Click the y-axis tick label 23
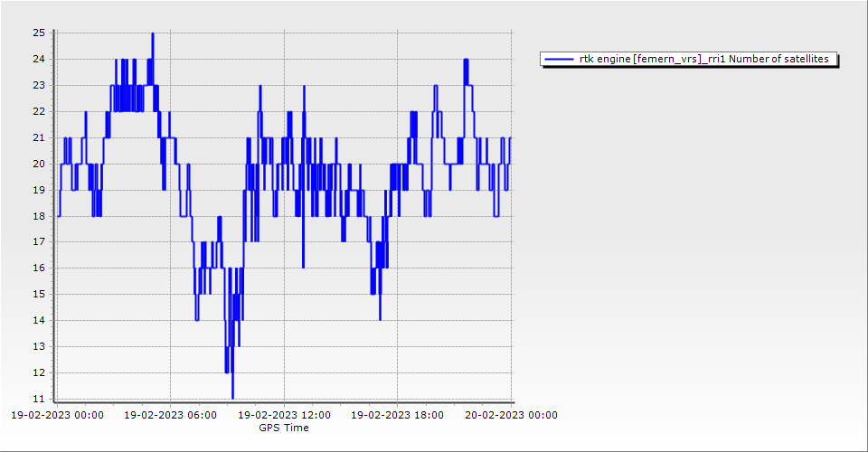Viewport: 868px width, 452px height. [39, 85]
